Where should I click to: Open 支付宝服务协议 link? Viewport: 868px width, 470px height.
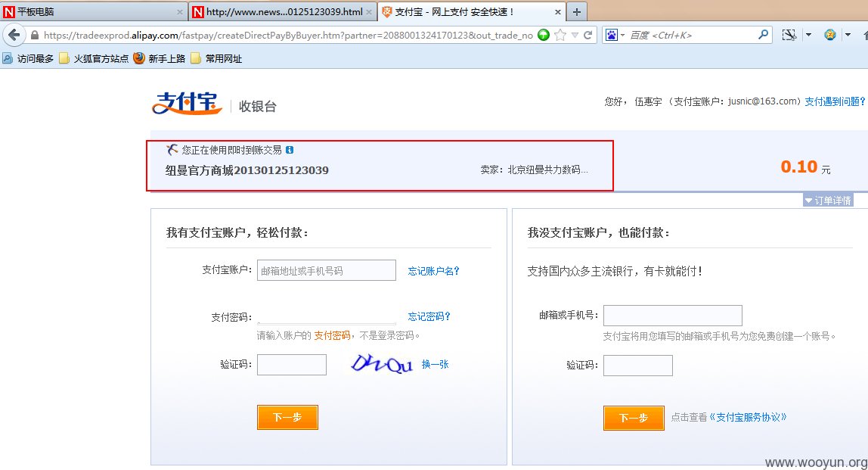748,417
